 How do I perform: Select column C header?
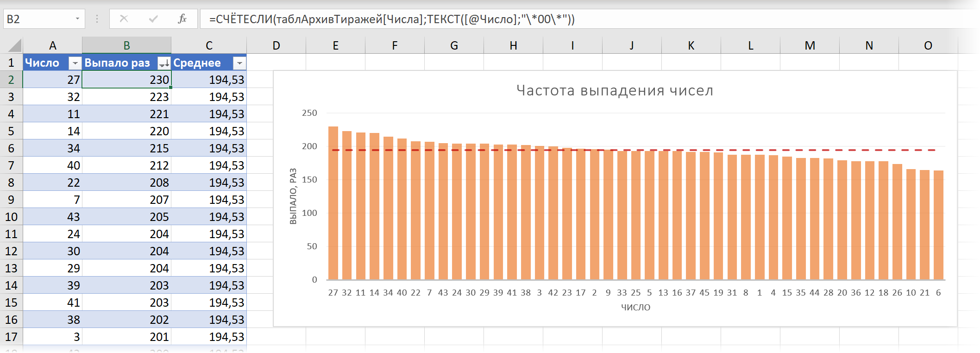[x=209, y=45]
